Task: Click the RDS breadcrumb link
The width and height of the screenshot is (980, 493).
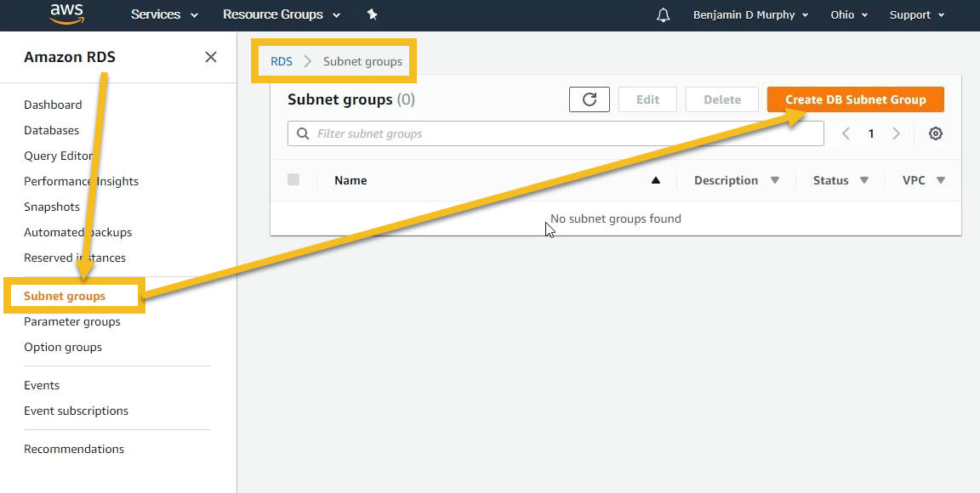Action: (x=282, y=61)
